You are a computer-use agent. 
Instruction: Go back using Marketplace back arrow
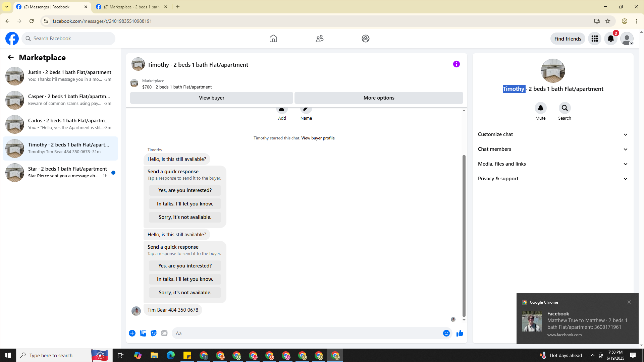point(11,58)
